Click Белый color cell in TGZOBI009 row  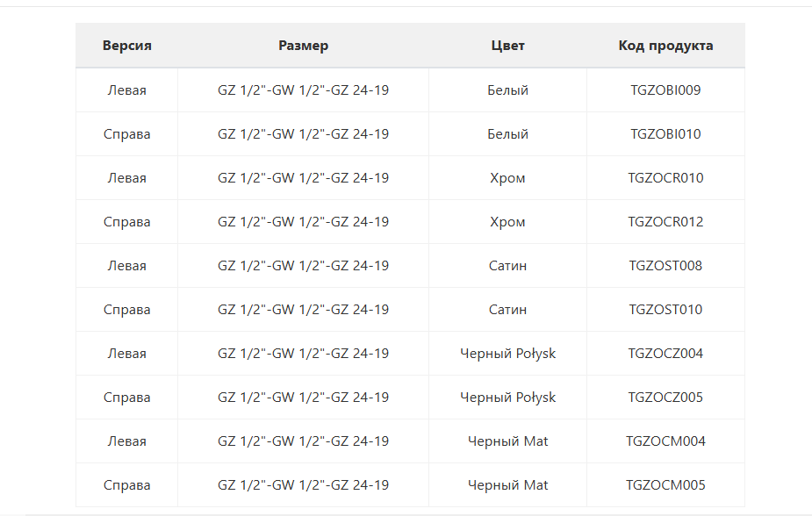(x=507, y=90)
